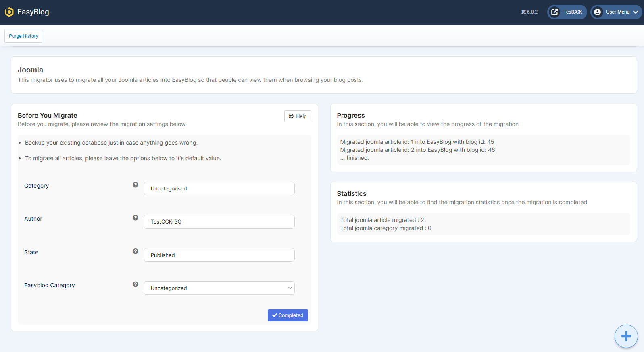Image resolution: width=644 pixels, height=352 pixels.
Task: Click the question mark icon beside State
Action: point(135,251)
